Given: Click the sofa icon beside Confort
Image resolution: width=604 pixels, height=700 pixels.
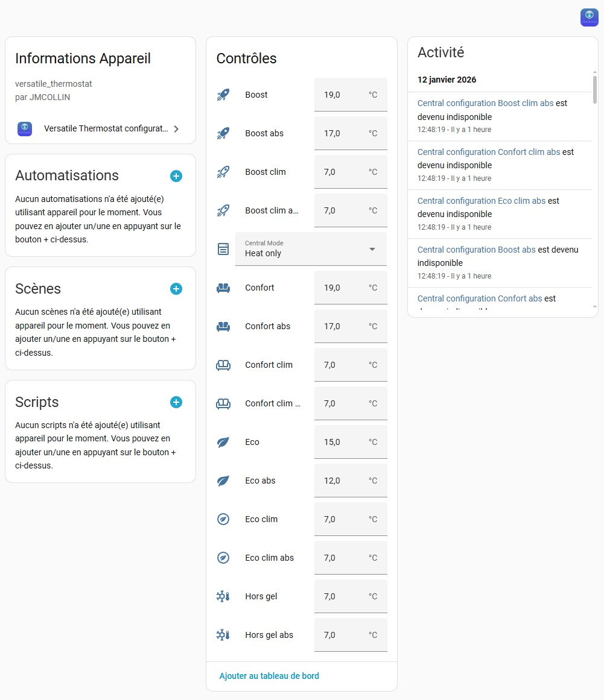Looking at the screenshot, I should pyautogui.click(x=223, y=288).
